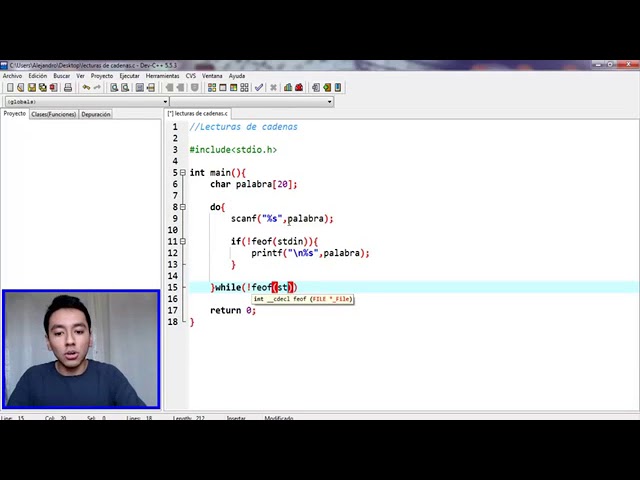Open the Archivo menu
This screenshot has width=640, height=480.
13,76
